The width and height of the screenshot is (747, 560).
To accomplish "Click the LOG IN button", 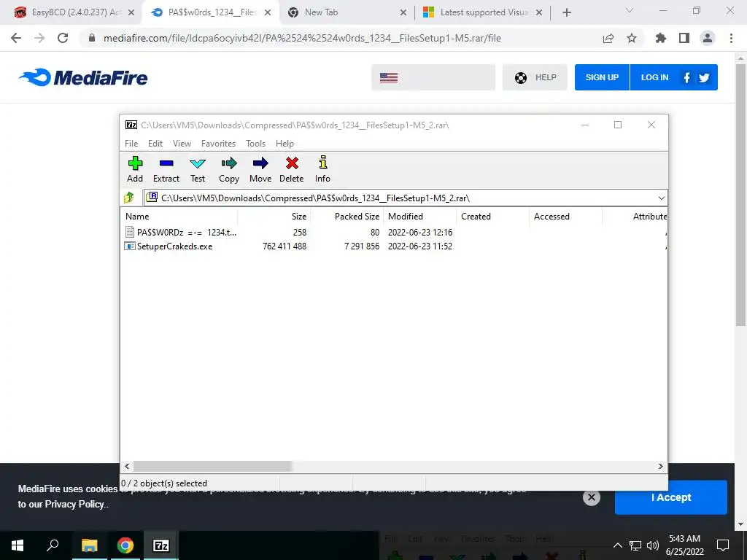I will pos(654,77).
